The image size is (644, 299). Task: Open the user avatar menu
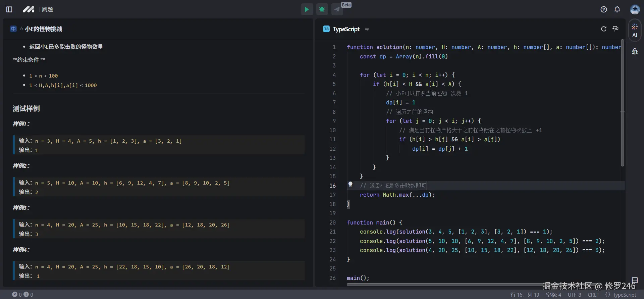635,9
